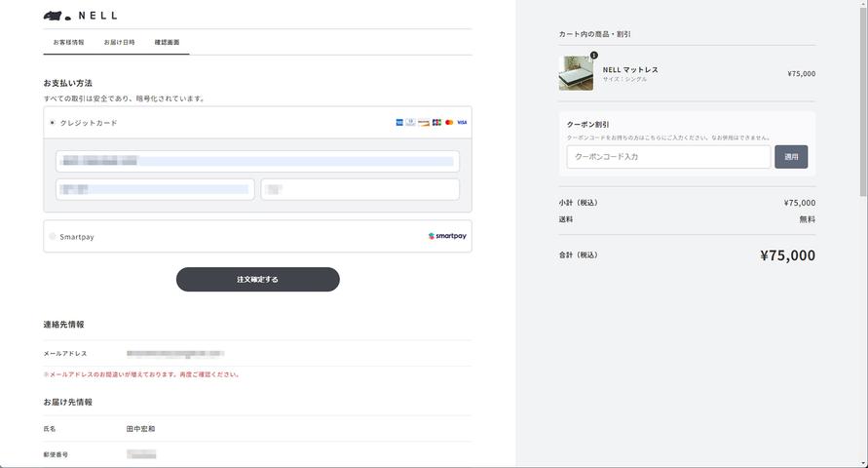Apply the coupon with the 適用 button
The image size is (868, 468).
[791, 157]
